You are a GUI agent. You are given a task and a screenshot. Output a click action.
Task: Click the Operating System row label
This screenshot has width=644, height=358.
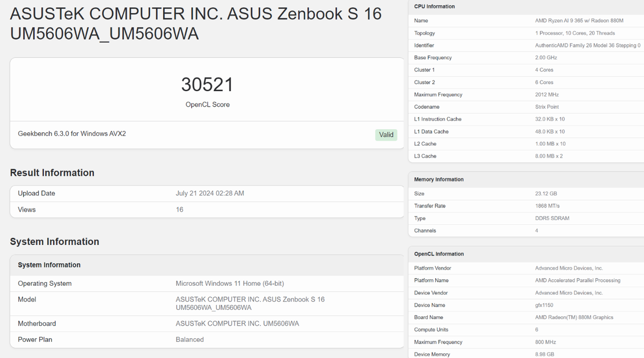tap(45, 284)
